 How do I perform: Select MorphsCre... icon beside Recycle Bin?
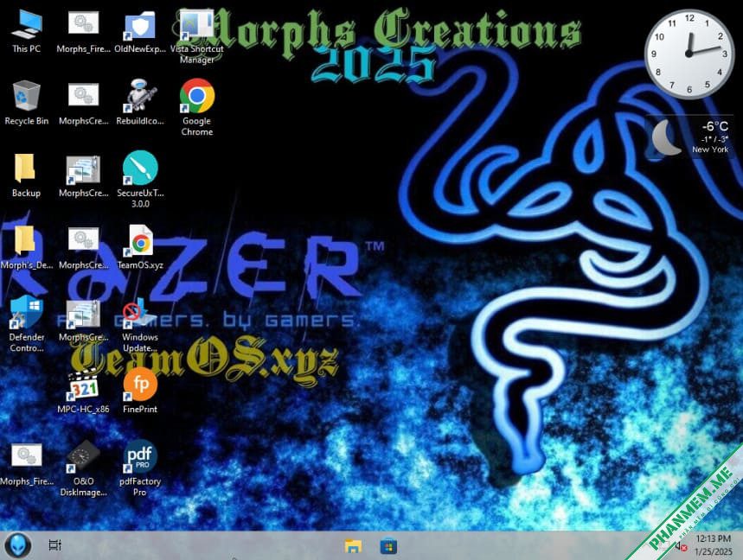(x=83, y=103)
